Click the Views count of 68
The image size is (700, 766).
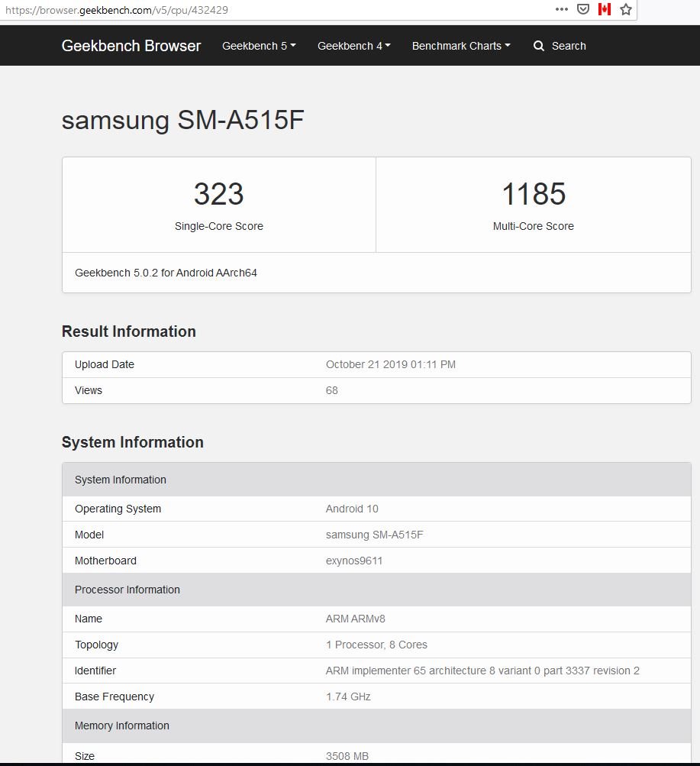click(x=332, y=390)
